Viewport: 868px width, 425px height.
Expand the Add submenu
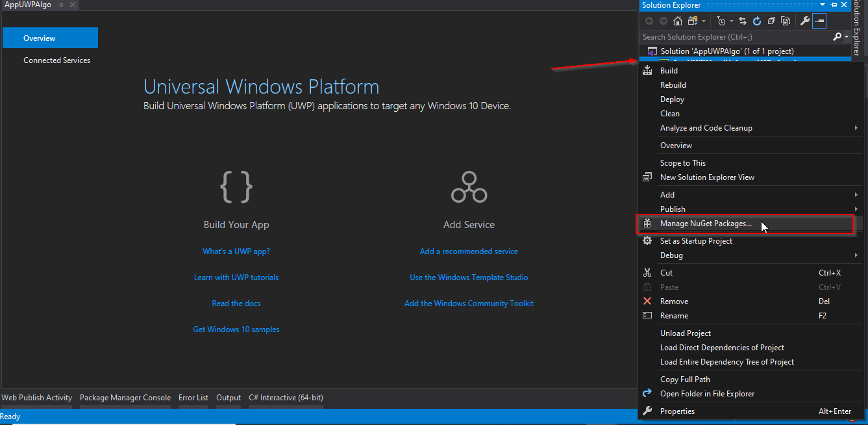(667, 194)
